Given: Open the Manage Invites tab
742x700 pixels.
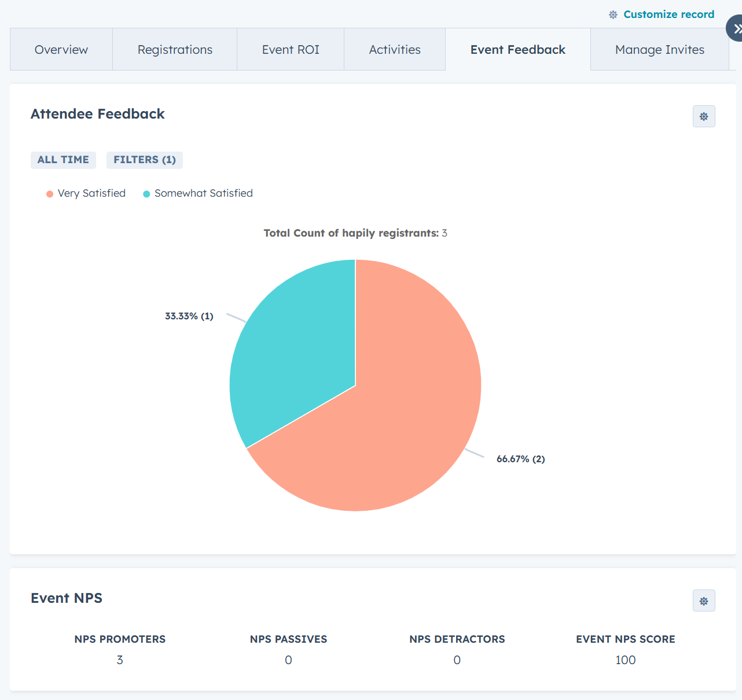Looking at the screenshot, I should click(x=659, y=49).
